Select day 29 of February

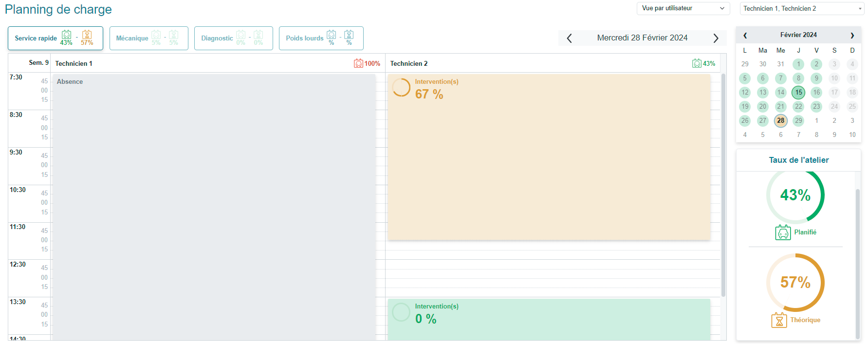tap(798, 120)
